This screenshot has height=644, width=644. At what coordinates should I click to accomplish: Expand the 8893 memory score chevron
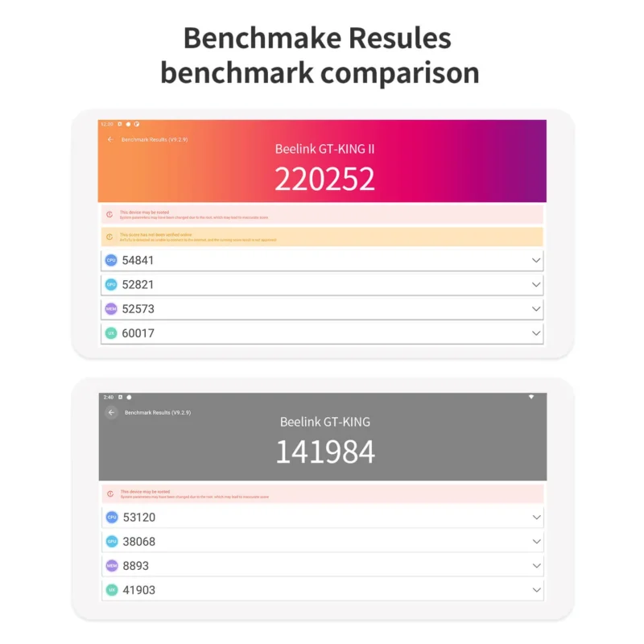pos(536,566)
